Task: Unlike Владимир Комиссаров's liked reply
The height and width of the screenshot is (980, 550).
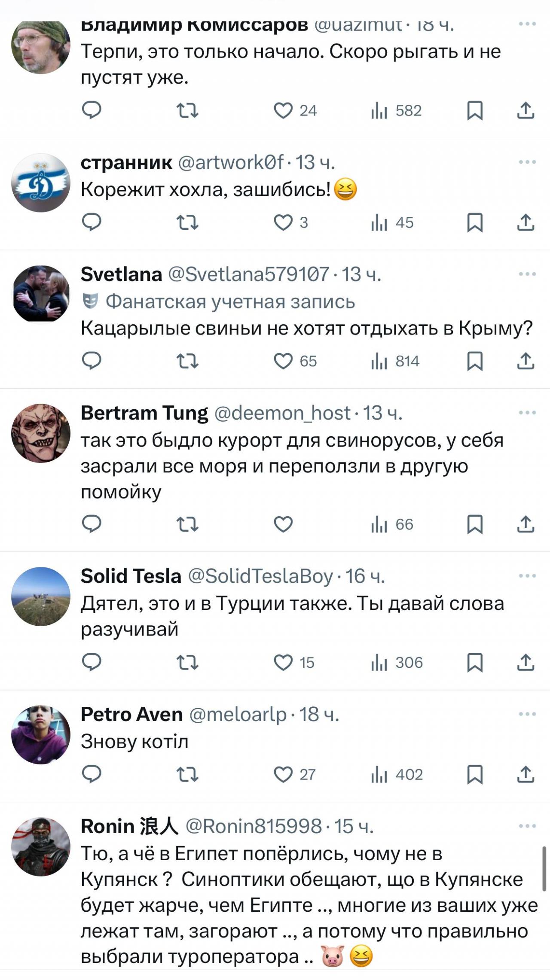Action: coord(284,110)
